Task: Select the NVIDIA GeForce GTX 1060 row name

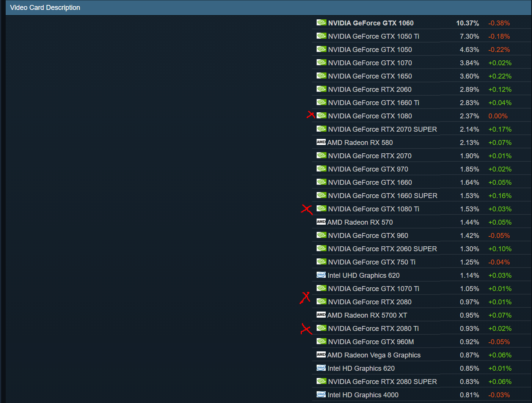Action: tap(371, 23)
